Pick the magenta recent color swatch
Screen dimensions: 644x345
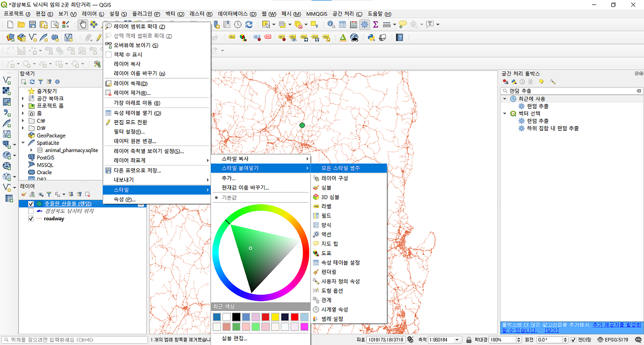pyautogui.click(x=304, y=326)
